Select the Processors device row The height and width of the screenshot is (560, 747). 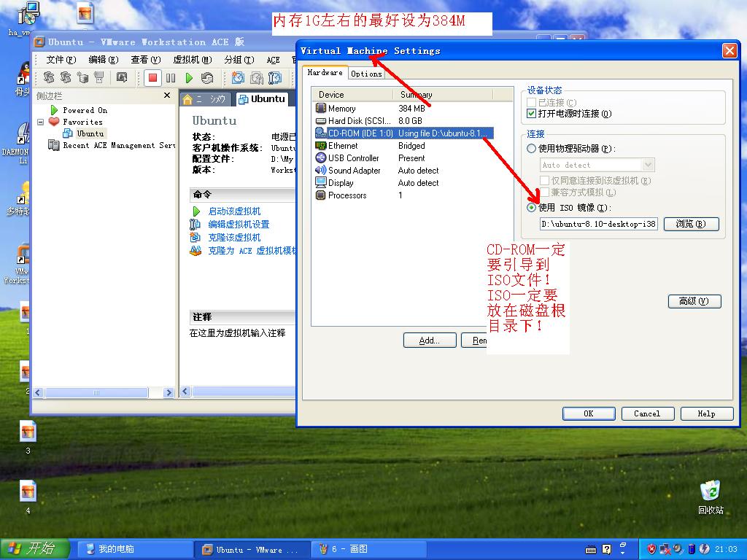click(404, 195)
